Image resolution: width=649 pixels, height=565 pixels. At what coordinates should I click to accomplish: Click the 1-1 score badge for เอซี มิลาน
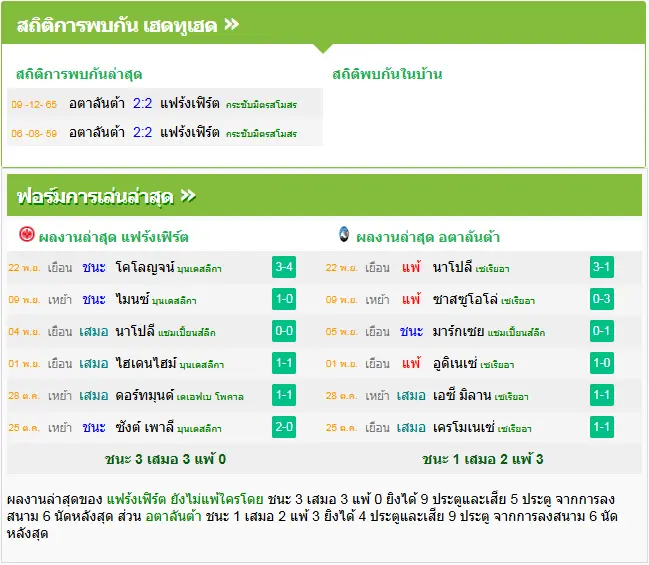point(601,395)
